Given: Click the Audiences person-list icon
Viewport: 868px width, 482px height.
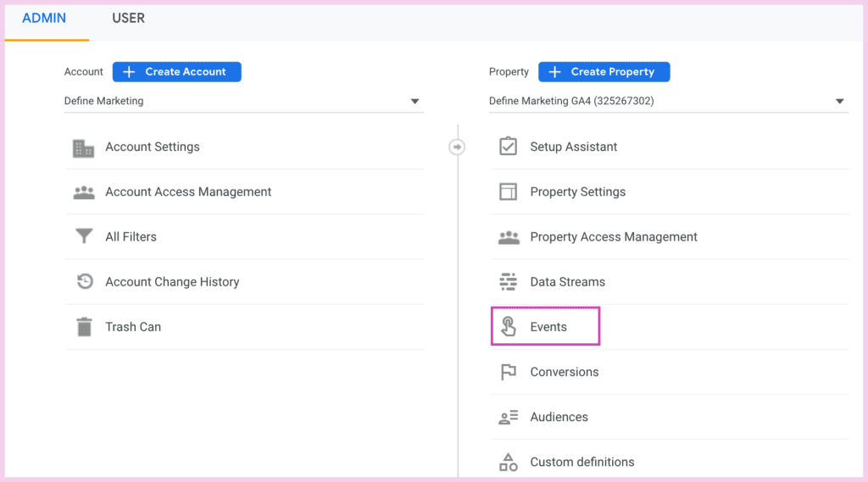Looking at the screenshot, I should (509, 417).
